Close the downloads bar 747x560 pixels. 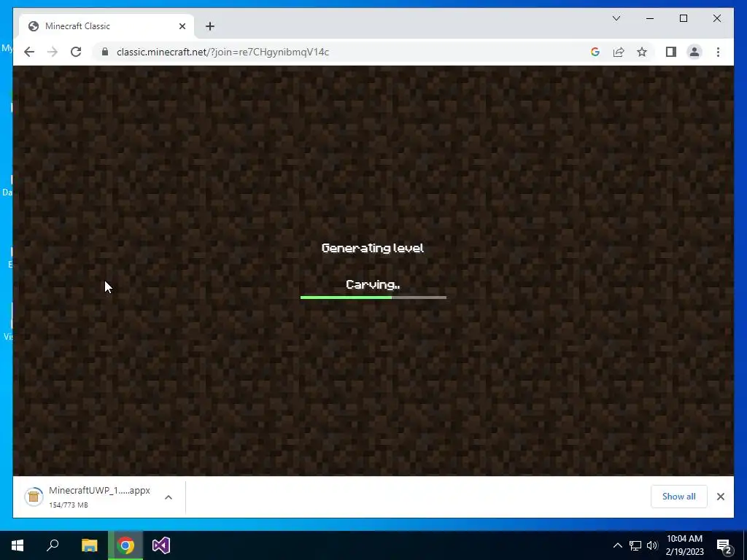(x=720, y=497)
